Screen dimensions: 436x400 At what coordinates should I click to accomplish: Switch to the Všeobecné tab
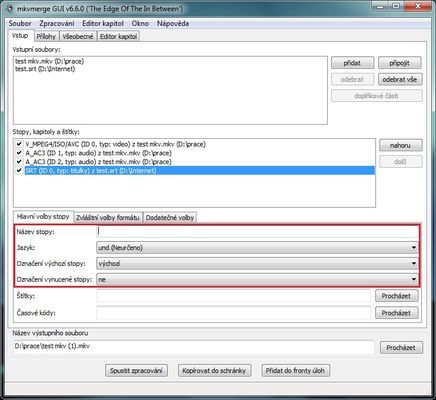point(78,37)
